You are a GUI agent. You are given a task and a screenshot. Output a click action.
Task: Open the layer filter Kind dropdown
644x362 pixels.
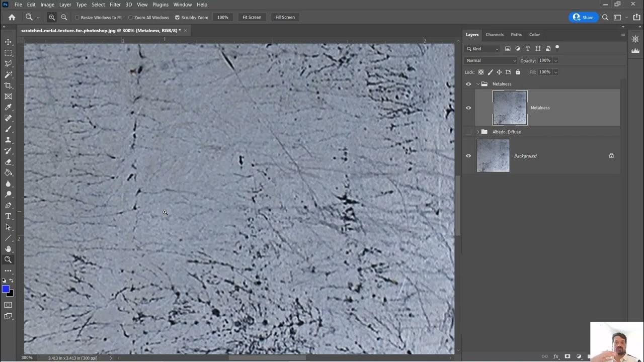(482, 49)
